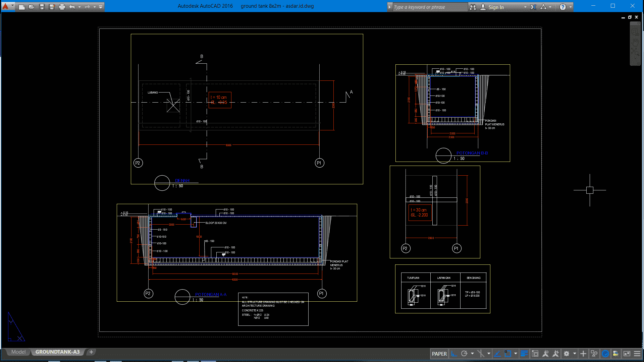Toggle Polar tracking in status bar
The width and height of the screenshot is (644, 362).
(x=464, y=354)
